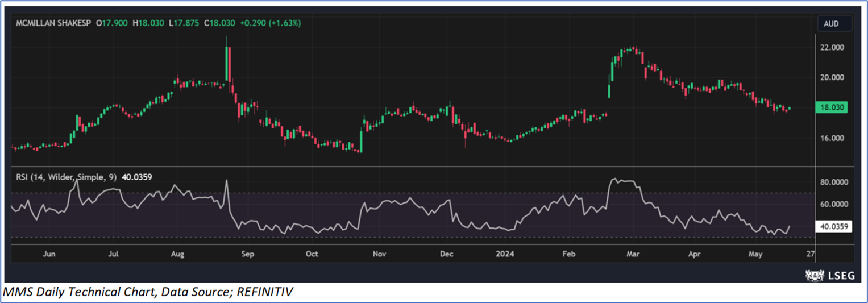Click the 80.0000 RSI axis label
868x303 pixels.
pos(834,182)
